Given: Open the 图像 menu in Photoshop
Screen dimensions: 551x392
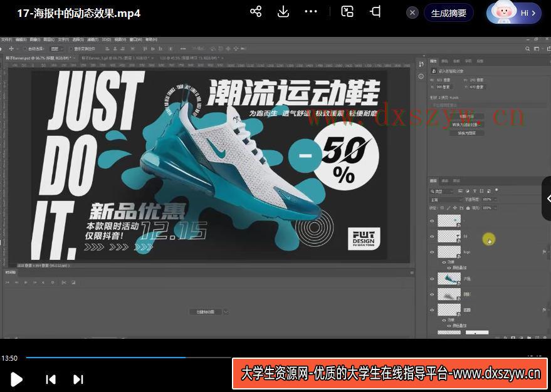Looking at the screenshot, I should pyautogui.click(x=35, y=39).
